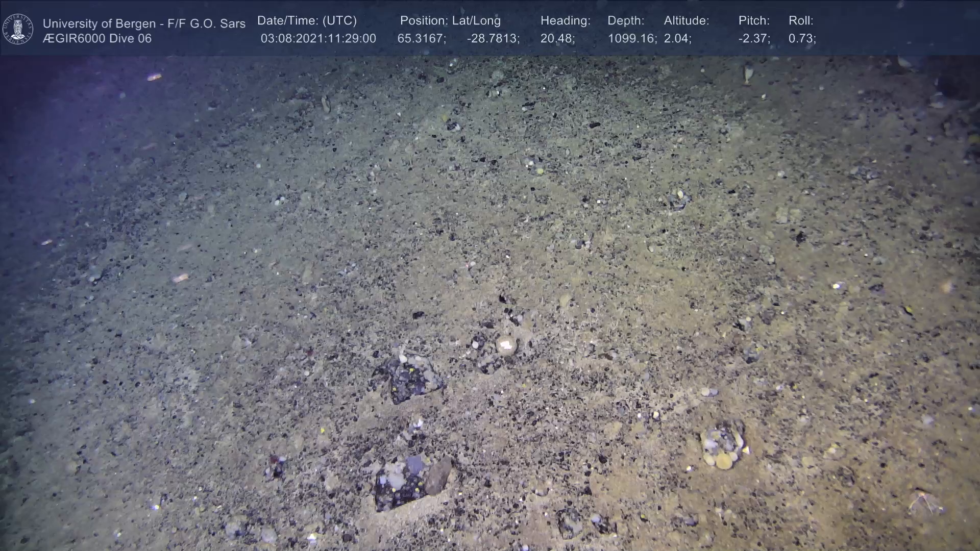Screen dimensions: 980x551
Task: Select the altitude value 2.04
Action: (677, 39)
